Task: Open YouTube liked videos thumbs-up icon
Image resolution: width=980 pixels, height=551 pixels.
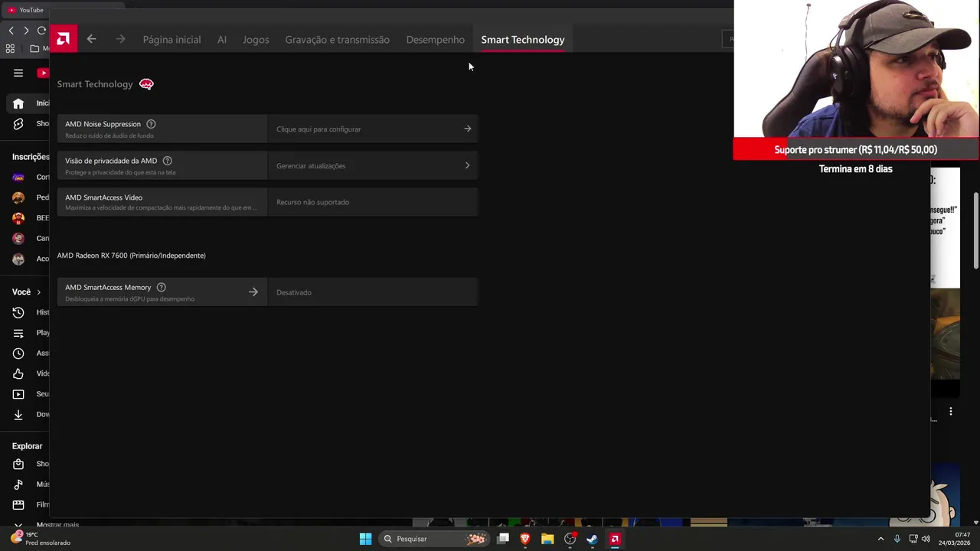Action: (18, 373)
